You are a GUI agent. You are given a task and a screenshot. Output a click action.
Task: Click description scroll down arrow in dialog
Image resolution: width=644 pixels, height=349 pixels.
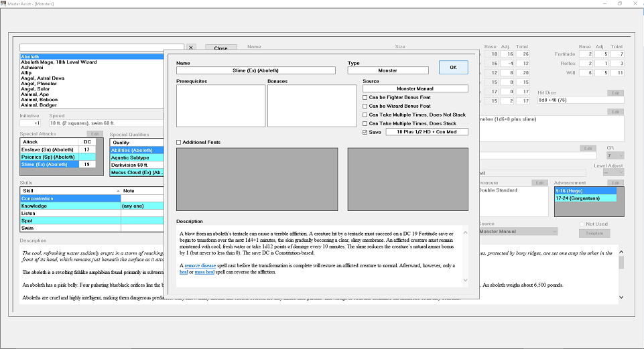tap(465, 280)
